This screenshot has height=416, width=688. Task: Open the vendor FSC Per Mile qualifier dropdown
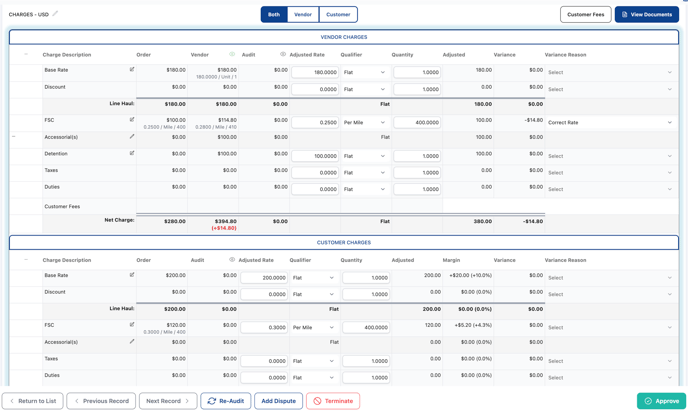(364, 123)
